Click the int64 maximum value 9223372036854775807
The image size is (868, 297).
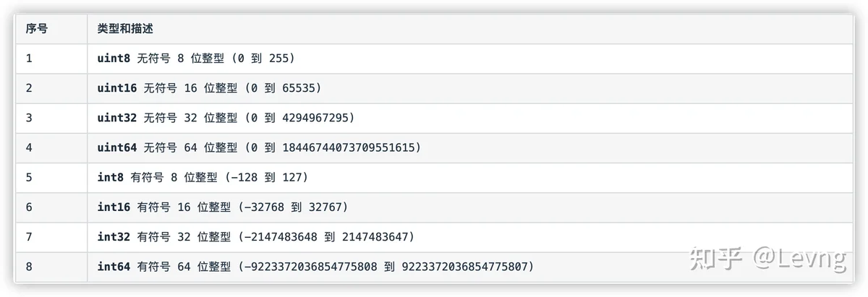pyautogui.click(x=464, y=267)
